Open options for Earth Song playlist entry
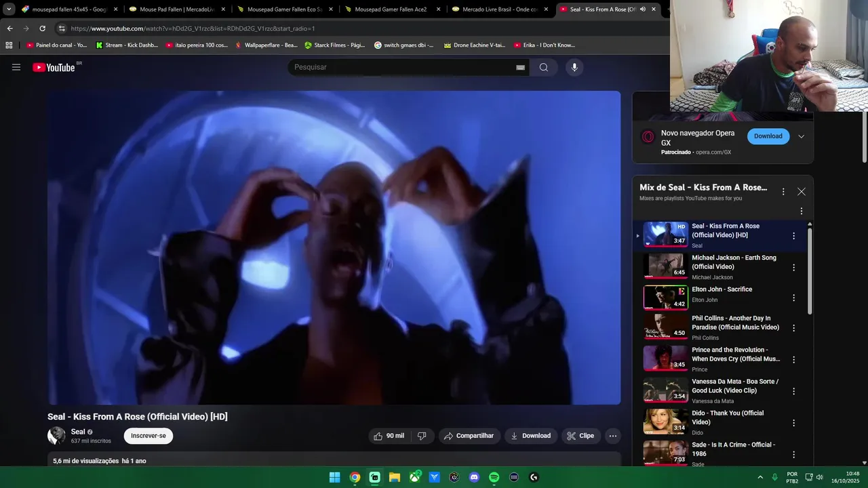The height and width of the screenshot is (488, 868). click(x=793, y=268)
